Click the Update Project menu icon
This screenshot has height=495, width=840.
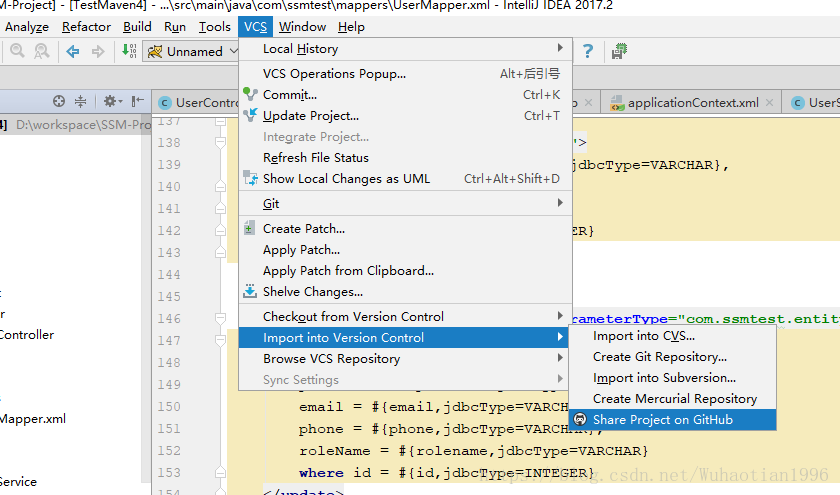pyautogui.click(x=250, y=116)
